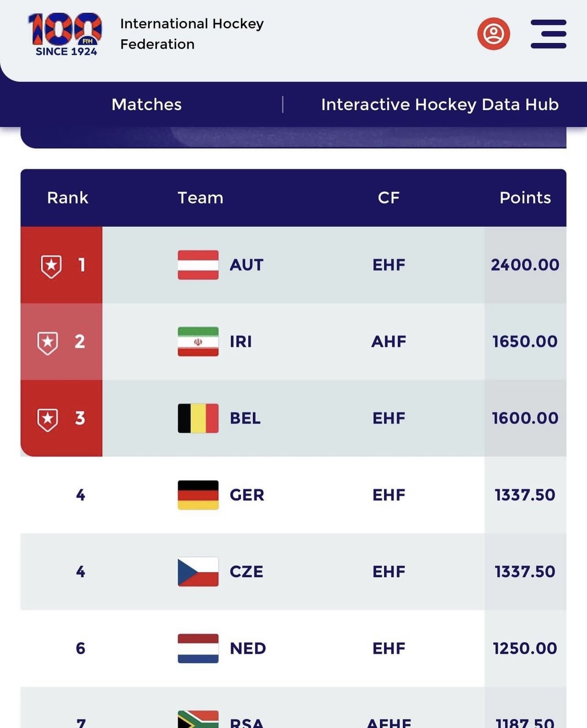Click the Rank column header

68,198
